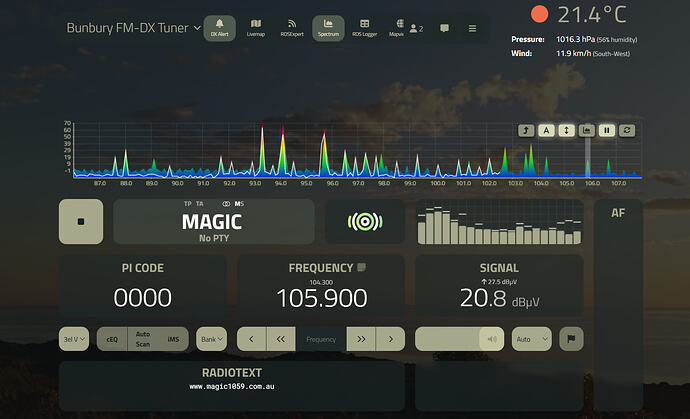The image size is (690, 419).
Task: Toggle the iMS option
Action: pos(173,339)
